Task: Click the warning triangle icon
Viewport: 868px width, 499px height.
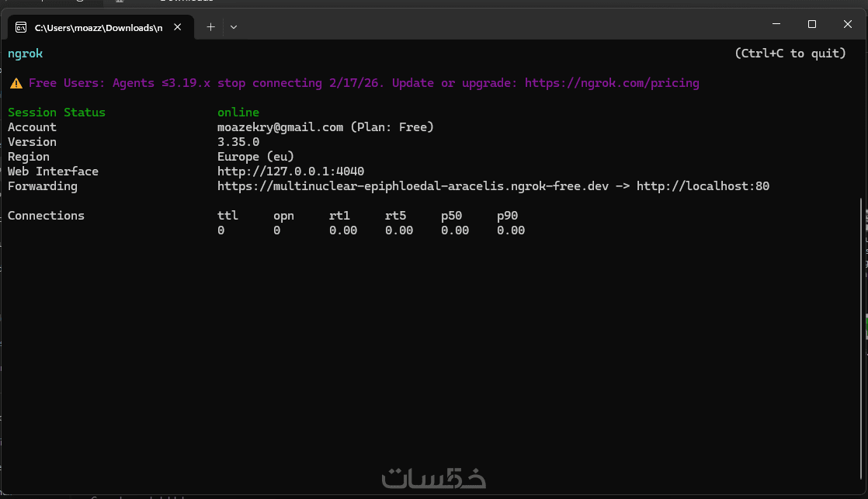Action: tap(16, 83)
